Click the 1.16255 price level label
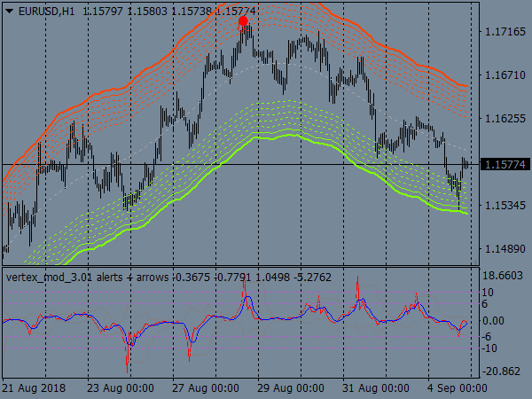This screenshot has width=532, height=399. (x=503, y=119)
